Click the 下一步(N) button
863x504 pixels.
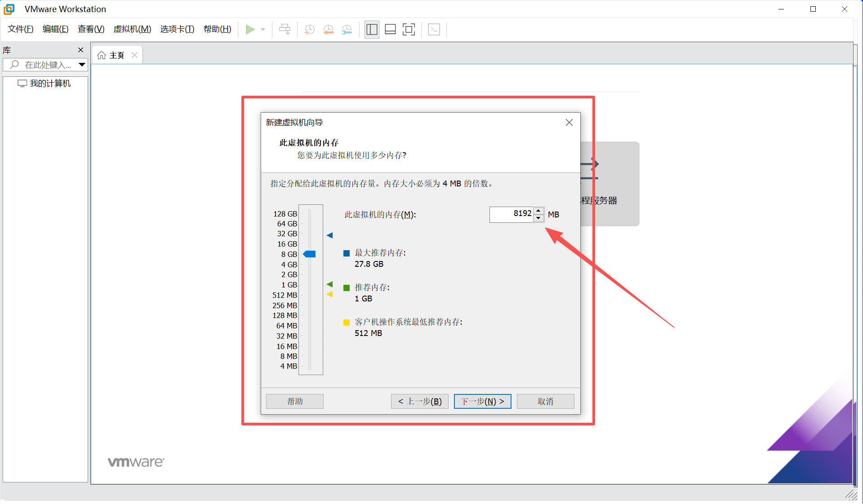[x=482, y=401]
